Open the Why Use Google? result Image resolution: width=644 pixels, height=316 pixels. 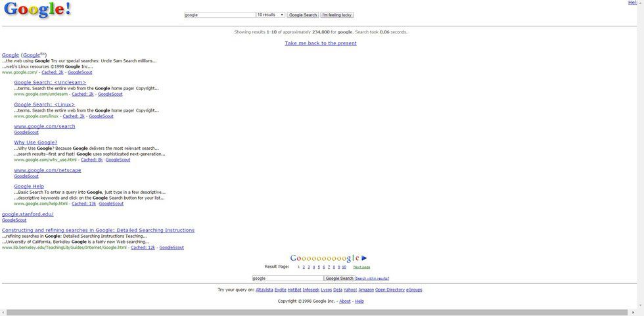(x=35, y=143)
